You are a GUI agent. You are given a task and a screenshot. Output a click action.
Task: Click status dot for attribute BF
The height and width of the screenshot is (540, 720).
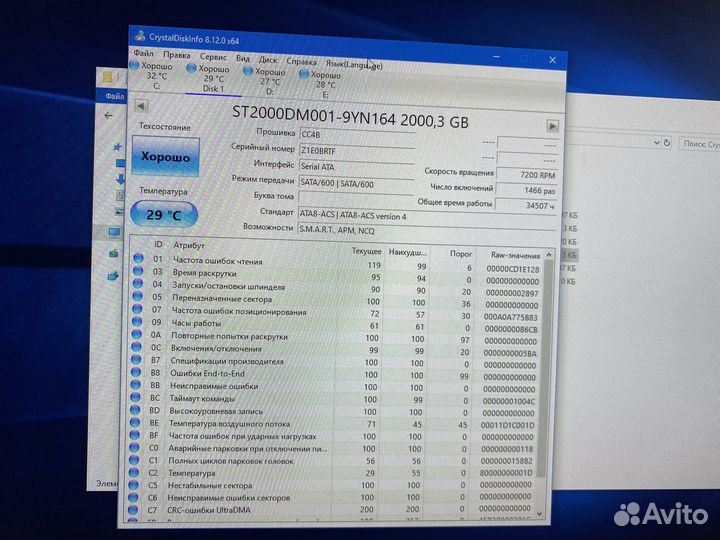[135, 434]
